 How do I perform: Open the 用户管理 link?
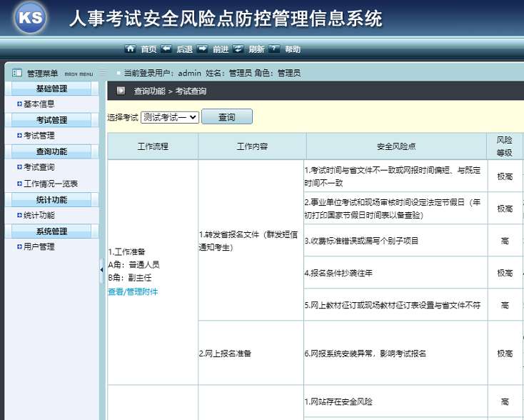pyautogui.click(x=39, y=246)
